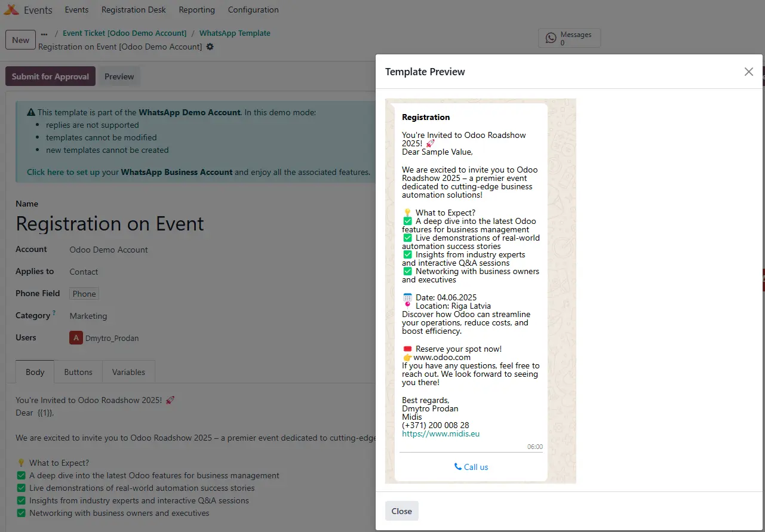This screenshot has height=532, width=765.
Task: Click the Template Preview dialog title
Action: 425,72
